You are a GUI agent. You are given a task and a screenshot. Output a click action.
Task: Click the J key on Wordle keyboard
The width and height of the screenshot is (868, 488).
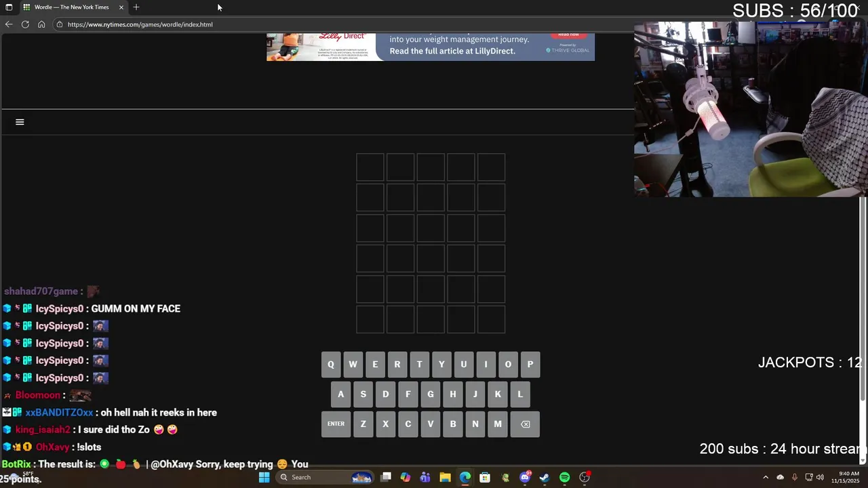tap(475, 394)
